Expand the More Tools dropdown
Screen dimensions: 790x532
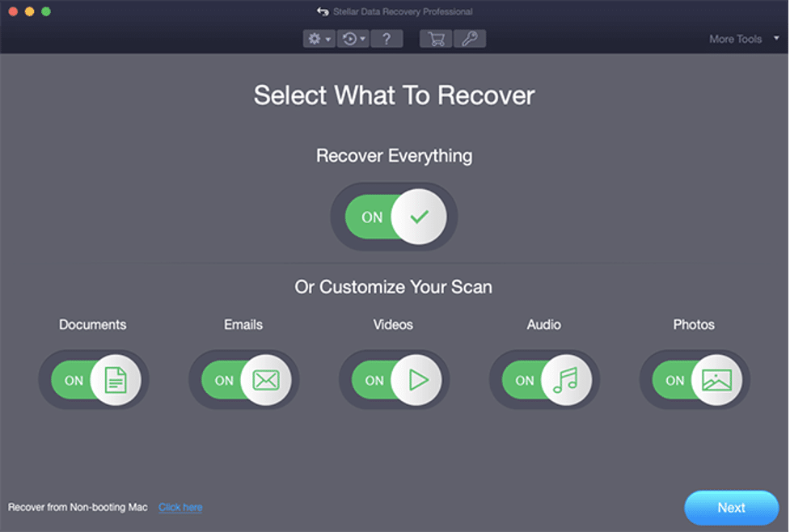tap(734, 38)
